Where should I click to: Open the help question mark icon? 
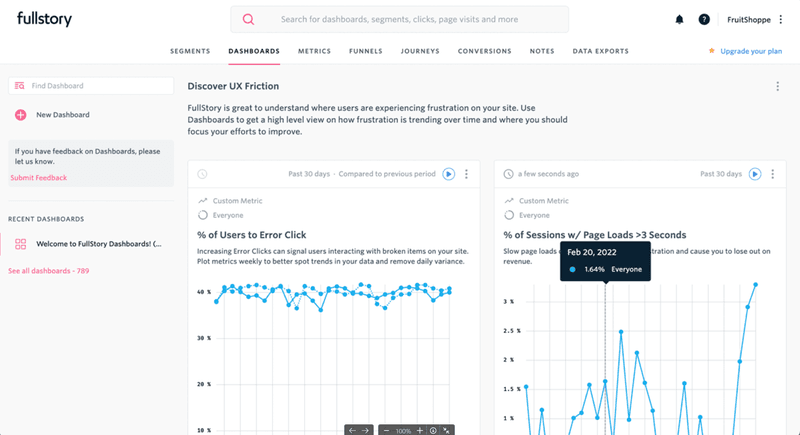pos(704,19)
